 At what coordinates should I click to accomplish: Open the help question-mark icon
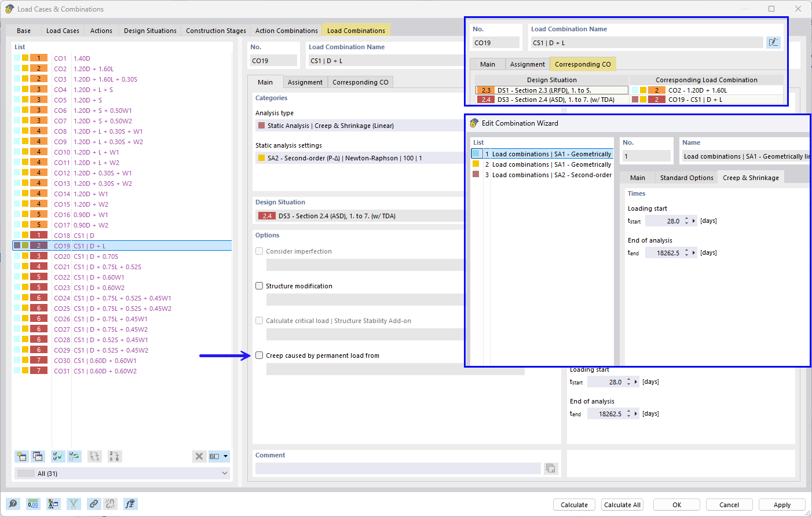coord(13,504)
